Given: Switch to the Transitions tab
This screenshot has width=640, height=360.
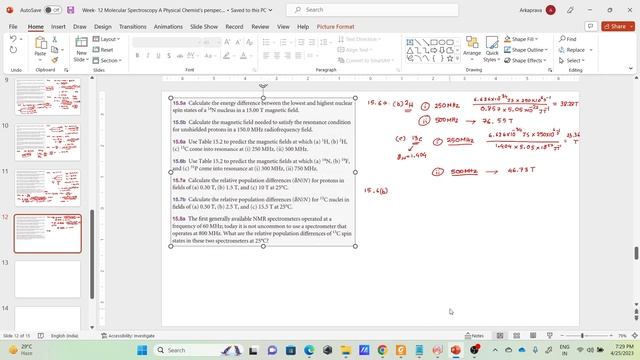Looking at the screenshot, I should [133, 27].
